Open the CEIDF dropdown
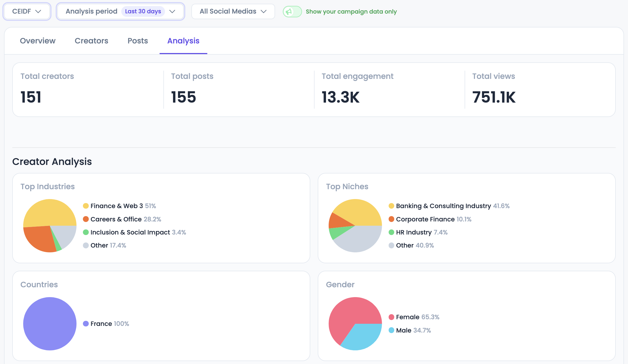Screen dimensions: 628x364 (x=27, y=11)
